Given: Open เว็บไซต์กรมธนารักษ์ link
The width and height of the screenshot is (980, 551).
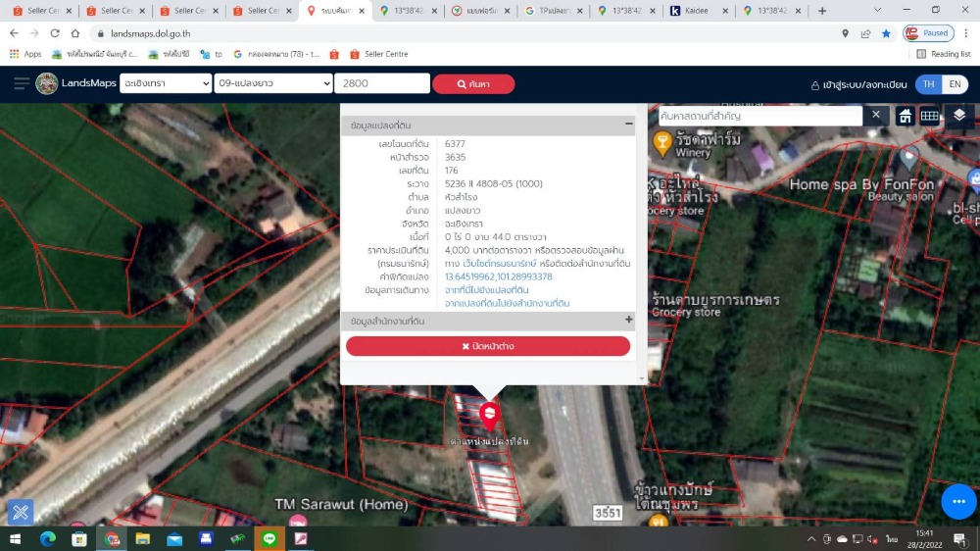Looking at the screenshot, I should coord(500,264).
